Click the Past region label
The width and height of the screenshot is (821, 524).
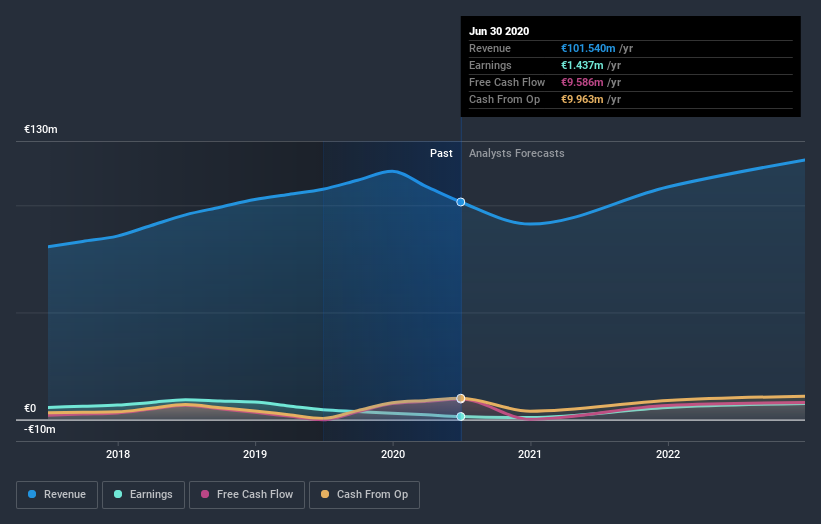441,153
